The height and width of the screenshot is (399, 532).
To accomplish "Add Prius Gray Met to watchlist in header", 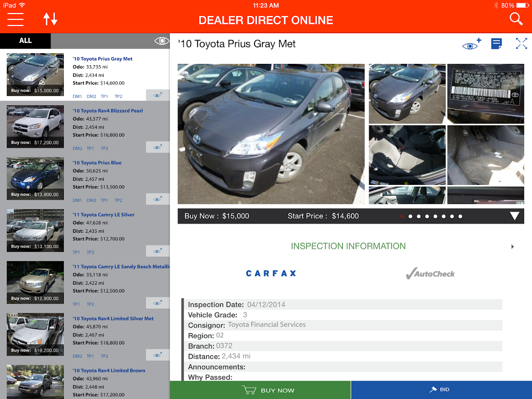I will click(x=472, y=44).
